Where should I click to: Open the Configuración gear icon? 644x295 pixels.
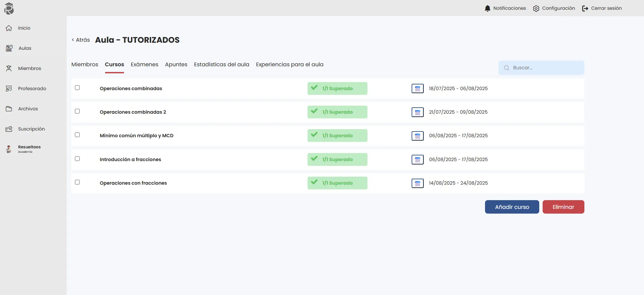coord(536,8)
